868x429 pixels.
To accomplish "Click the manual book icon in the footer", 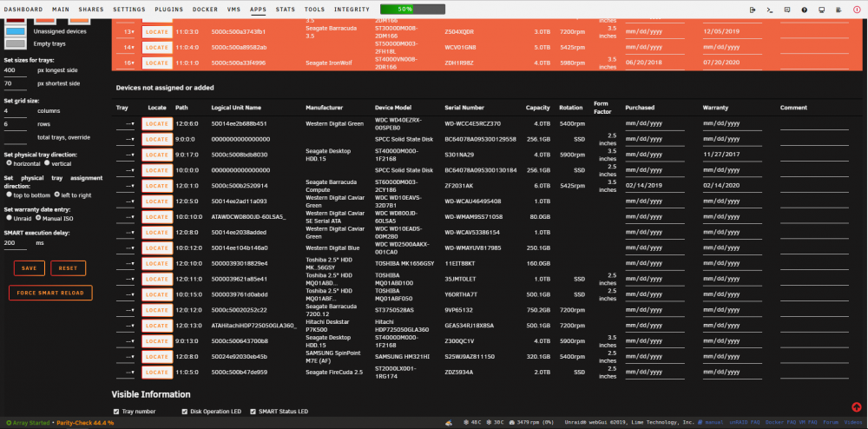I will pos(700,422).
